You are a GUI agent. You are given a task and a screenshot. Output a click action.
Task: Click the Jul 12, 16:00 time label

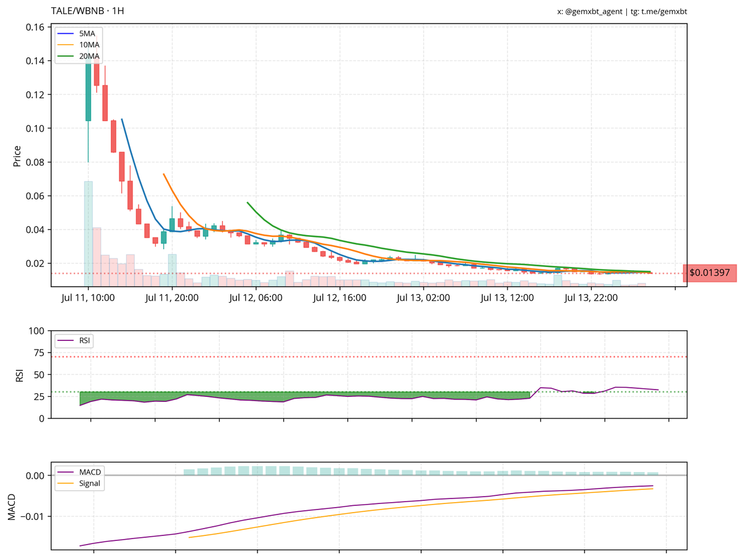[340, 298]
